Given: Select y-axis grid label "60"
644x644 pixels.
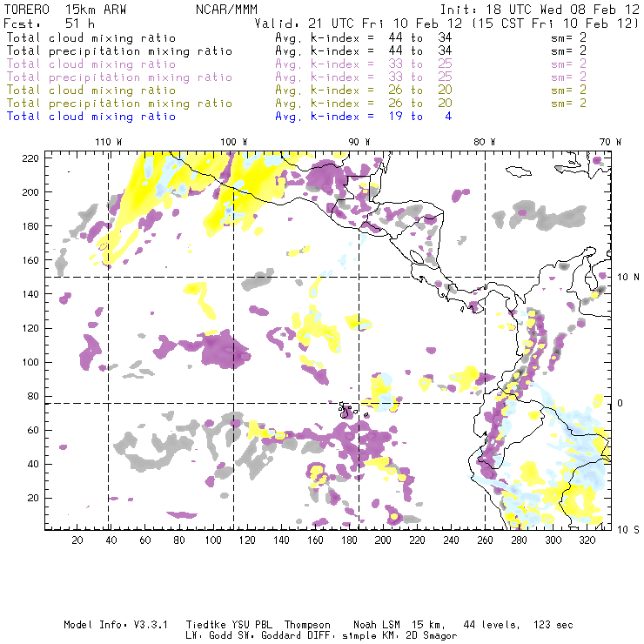Looking at the screenshot, I should point(34,430).
